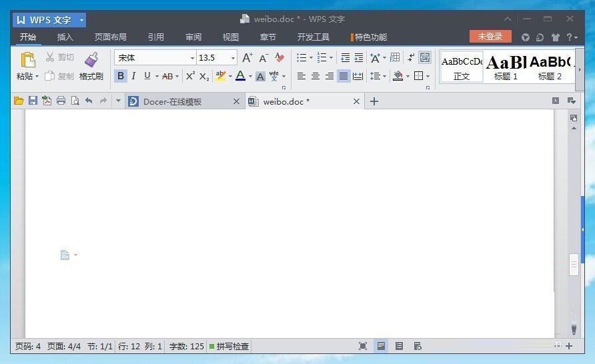Screen dimensions: 595x364
Task: Click the superscript X² icon
Action: pos(190,76)
